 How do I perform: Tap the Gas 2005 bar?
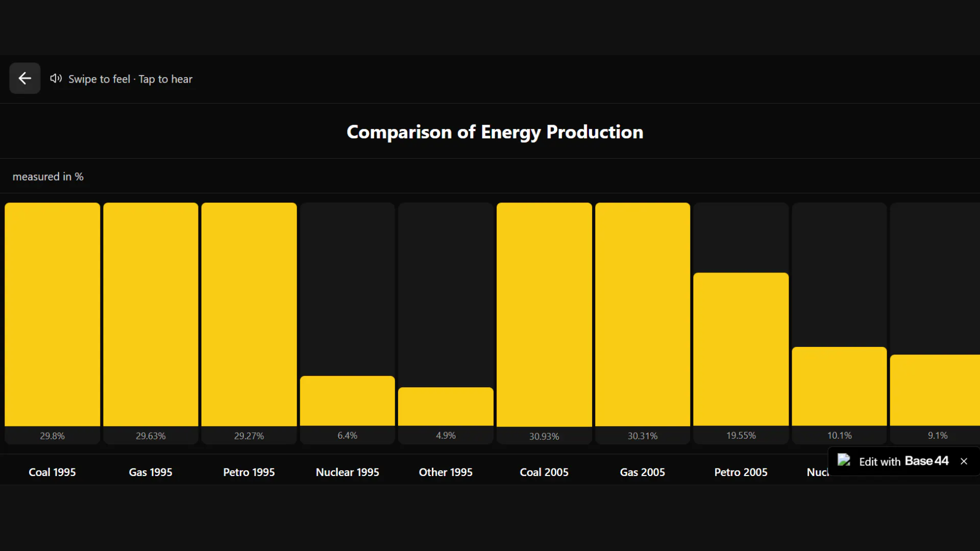coord(643,314)
